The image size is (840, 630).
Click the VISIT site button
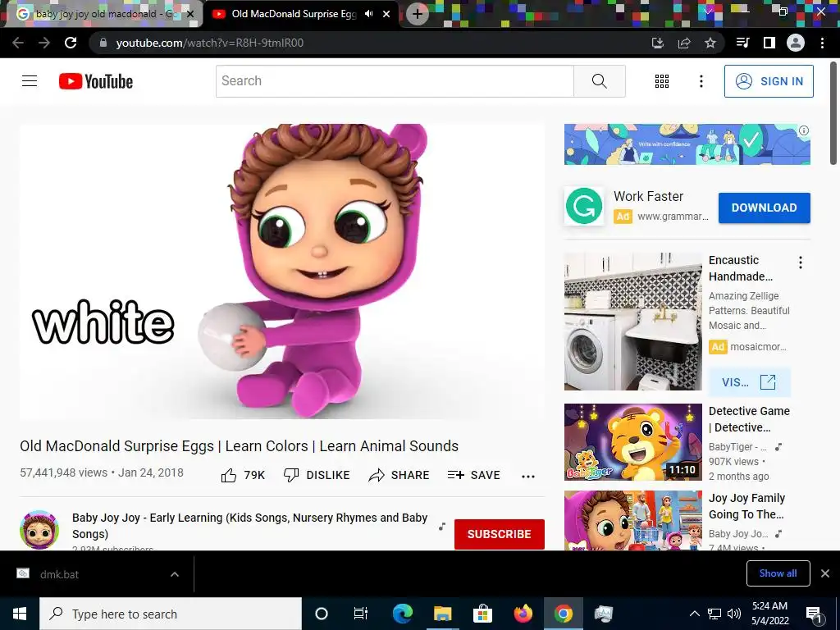coord(749,382)
